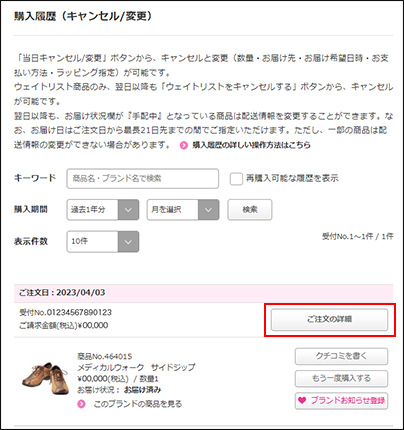Click the 検索 search button
The height and width of the screenshot is (430, 404).
point(250,210)
